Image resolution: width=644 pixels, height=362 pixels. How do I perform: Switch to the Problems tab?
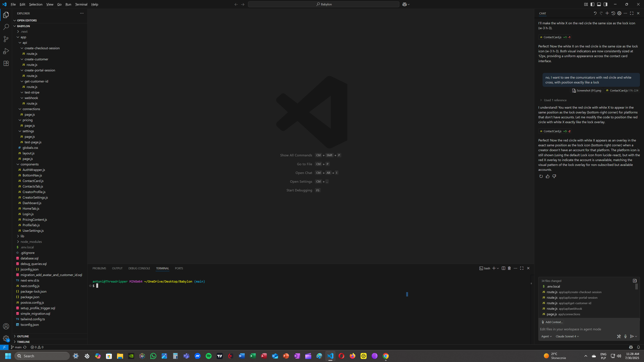click(99, 268)
